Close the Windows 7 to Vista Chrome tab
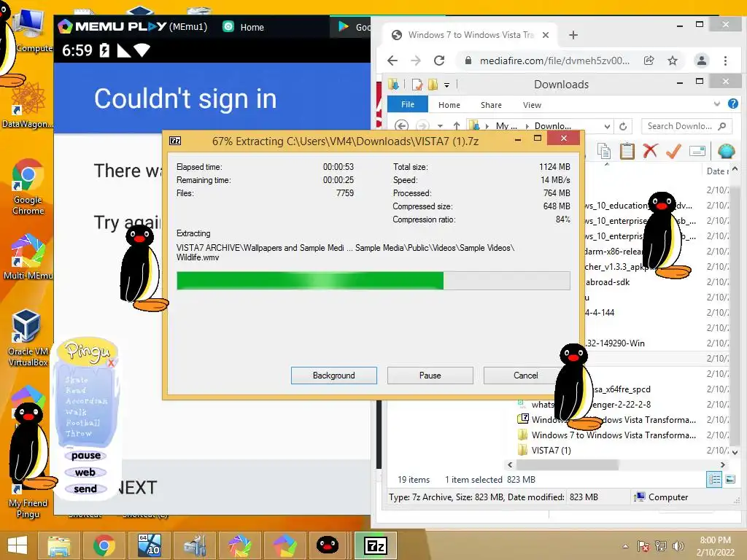This screenshot has width=747, height=560. click(x=546, y=35)
